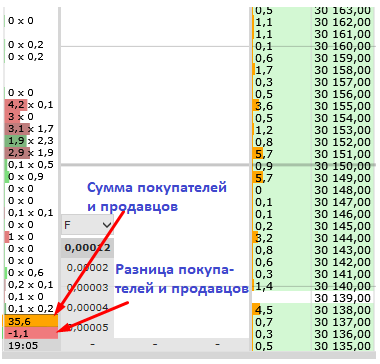Click price level 30 155,00
Screen dimensions: 380x364
tap(342, 106)
